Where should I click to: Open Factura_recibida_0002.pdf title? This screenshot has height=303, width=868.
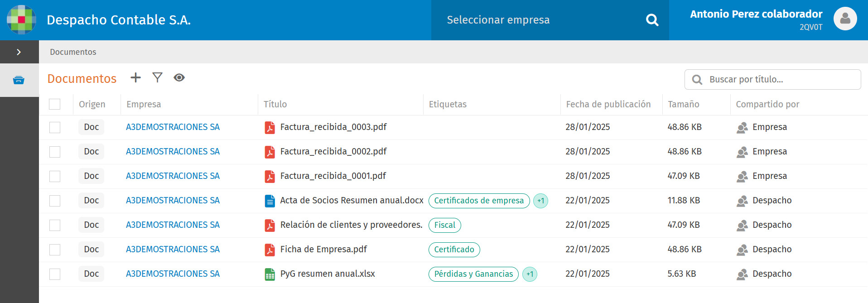click(x=333, y=152)
